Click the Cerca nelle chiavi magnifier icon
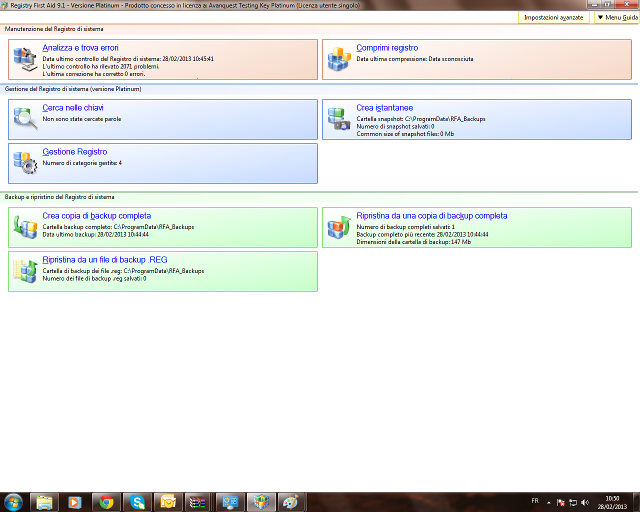The height and width of the screenshot is (512, 640). [x=25, y=119]
